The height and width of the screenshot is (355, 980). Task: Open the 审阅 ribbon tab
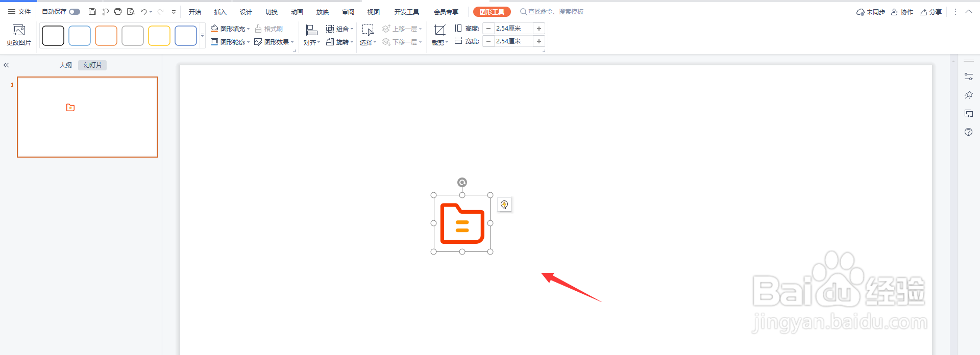coord(348,12)
